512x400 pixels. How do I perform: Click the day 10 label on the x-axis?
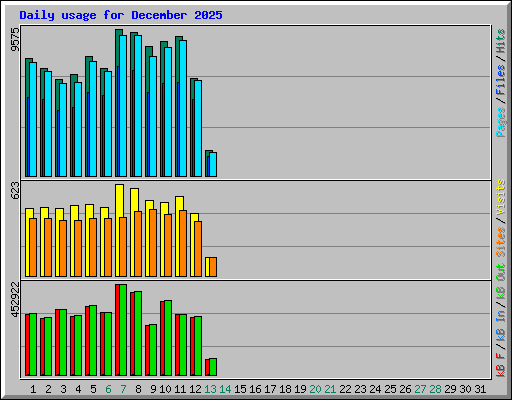point(165,389)
